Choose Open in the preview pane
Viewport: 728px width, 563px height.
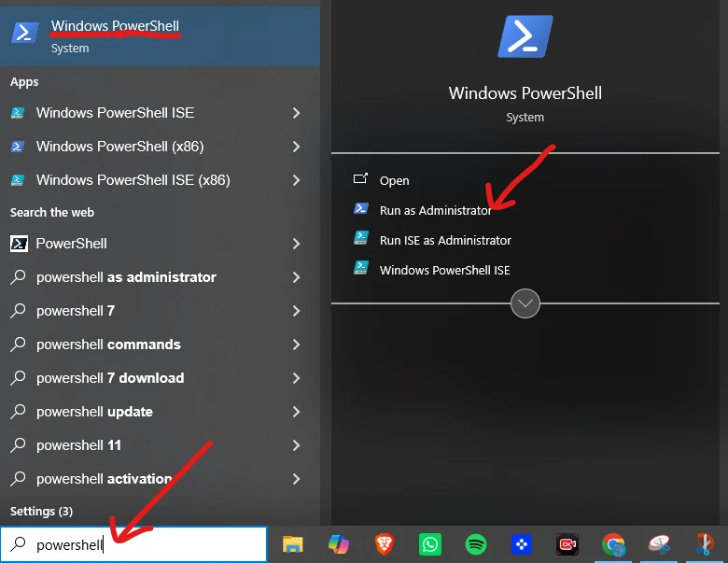(x=394, y=181)
